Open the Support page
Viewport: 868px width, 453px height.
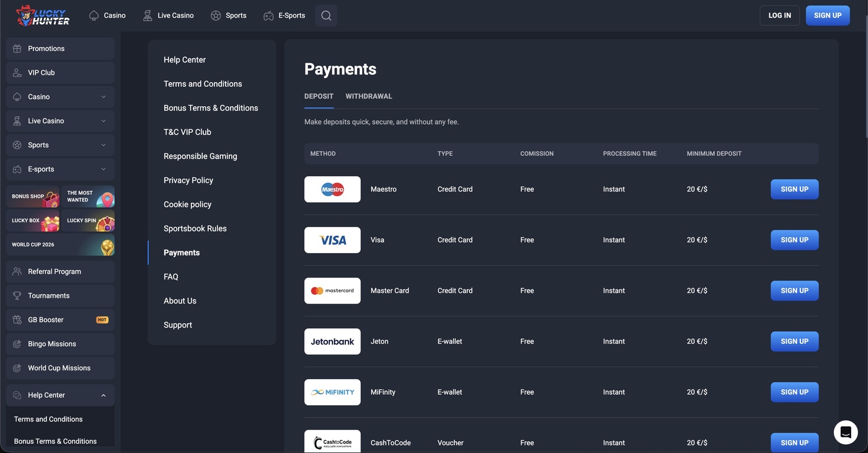178,325
